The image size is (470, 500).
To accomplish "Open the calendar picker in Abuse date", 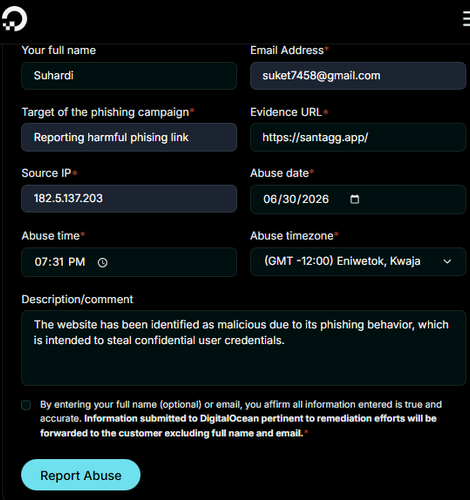I will point(354,199).
